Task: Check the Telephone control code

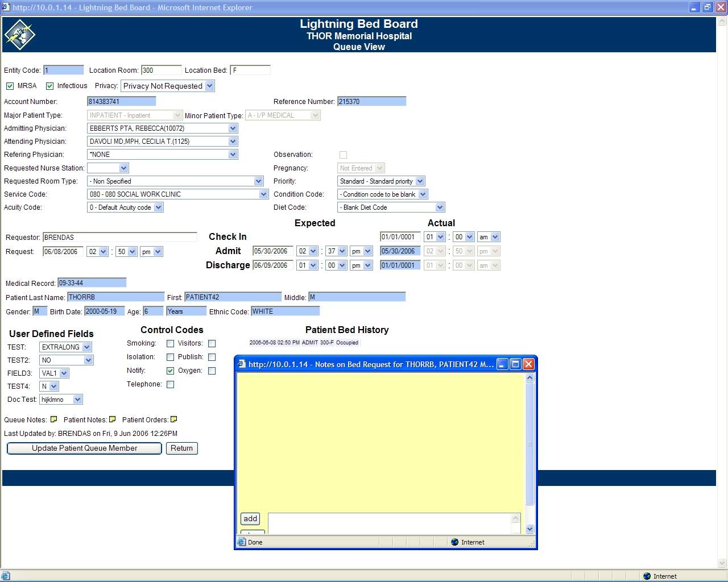Action: (x=170, y=384)
